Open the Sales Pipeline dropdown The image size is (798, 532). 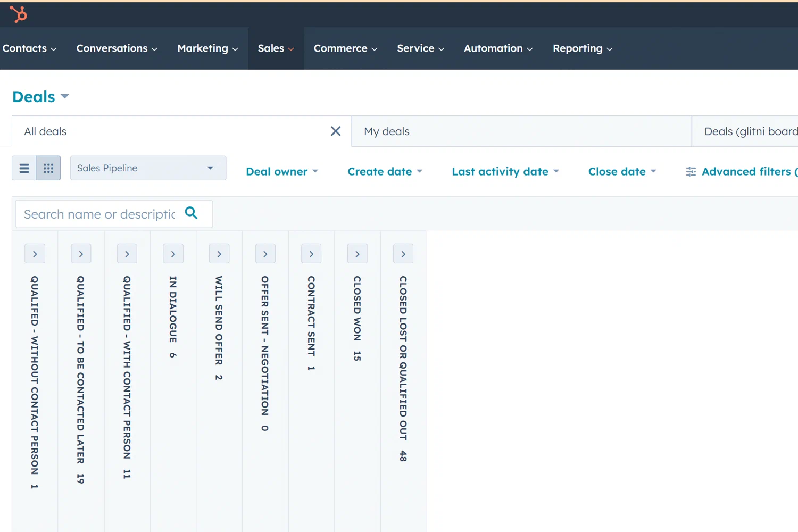click(148, 168)
